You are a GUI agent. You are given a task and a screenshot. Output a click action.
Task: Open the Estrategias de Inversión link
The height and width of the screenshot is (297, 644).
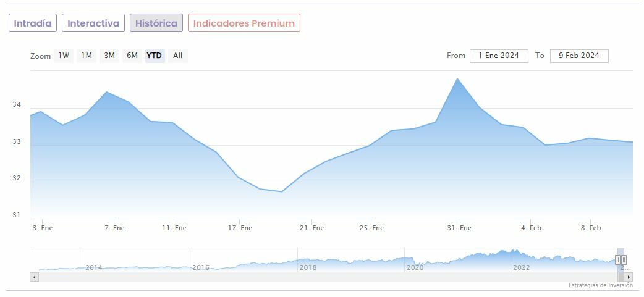601,285
